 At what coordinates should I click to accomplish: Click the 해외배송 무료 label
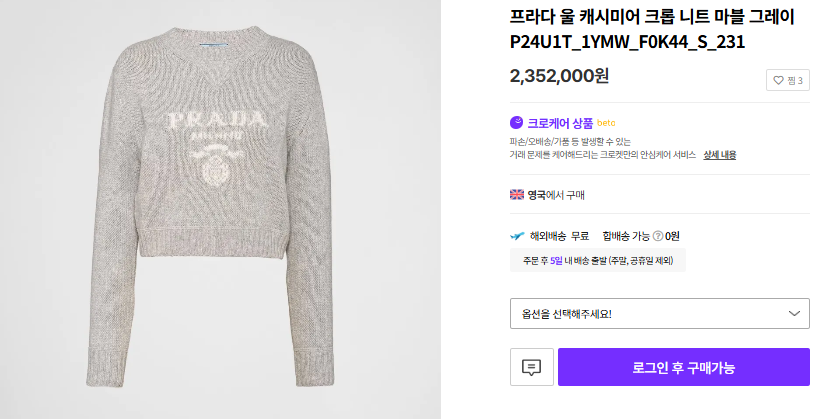[x=559, y=236]
